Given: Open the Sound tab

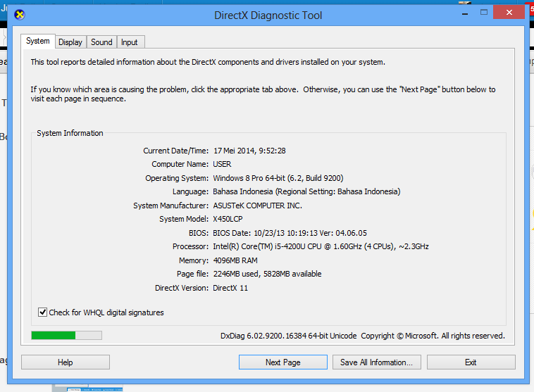Looking at the screenshot, I should point(101,42).
